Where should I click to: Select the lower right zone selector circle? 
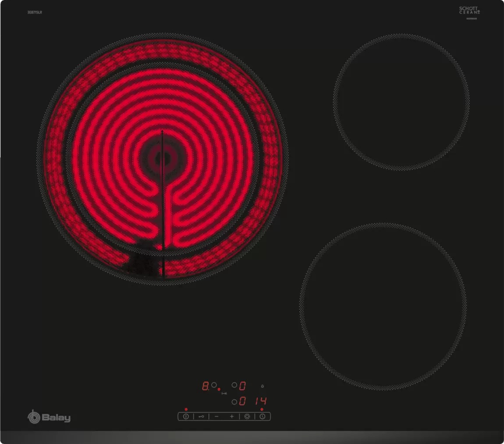(234, 401)
